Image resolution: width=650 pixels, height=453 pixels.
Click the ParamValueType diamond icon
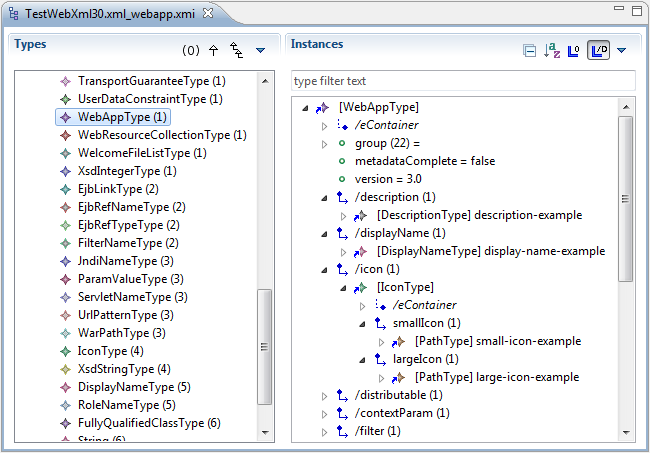click(x=65, y=279)
